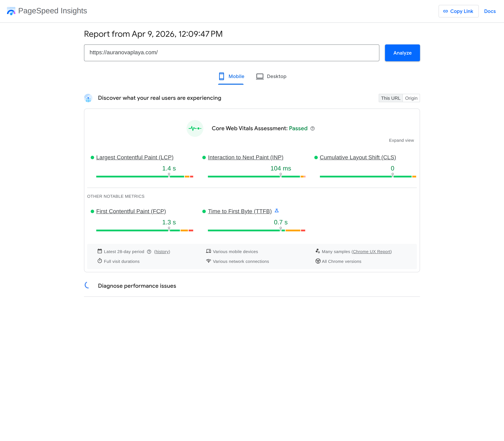This screenshot has height=441, width=504.
Task: Open the history link
Action: pyautogui.click(x=162, y=251)
